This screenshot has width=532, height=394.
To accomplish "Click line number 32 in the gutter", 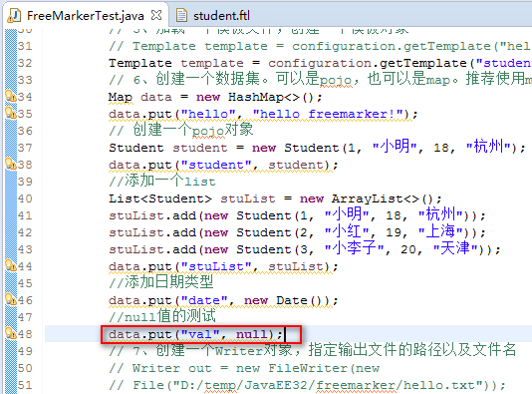I will [25, 63].
